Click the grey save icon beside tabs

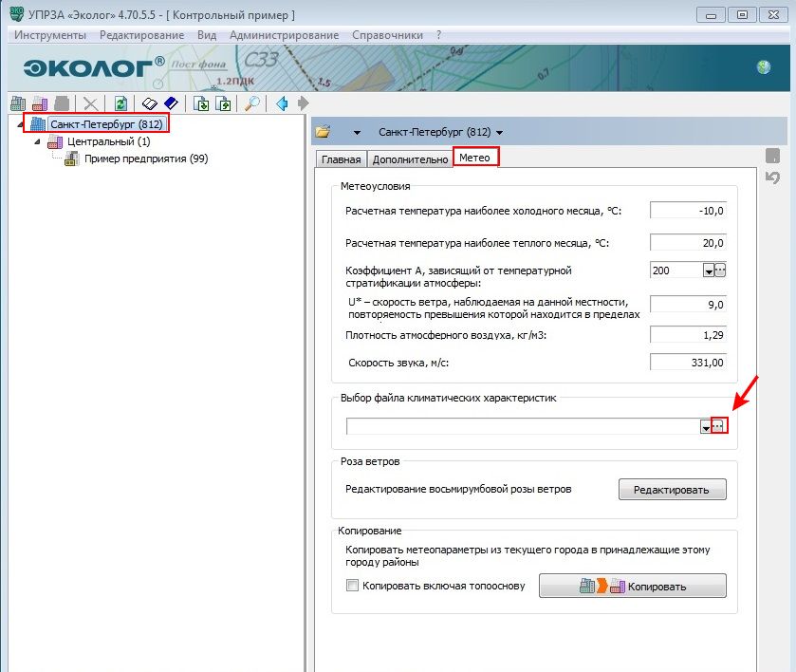tap(772, 156)
